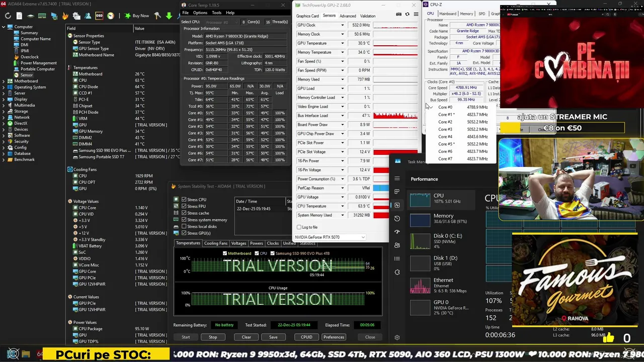Click CPUID button in Stability Test

click(306, 337)
